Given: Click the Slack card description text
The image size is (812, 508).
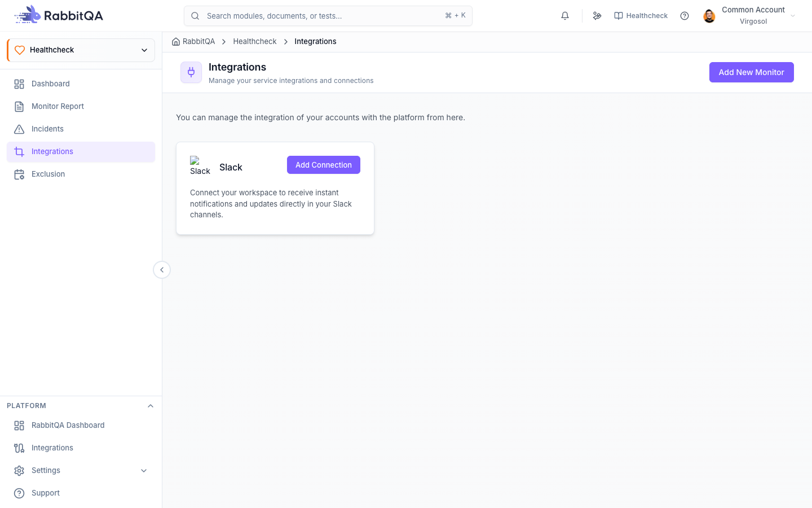Looking at the screenshot, I should click(x=271, y=204).
